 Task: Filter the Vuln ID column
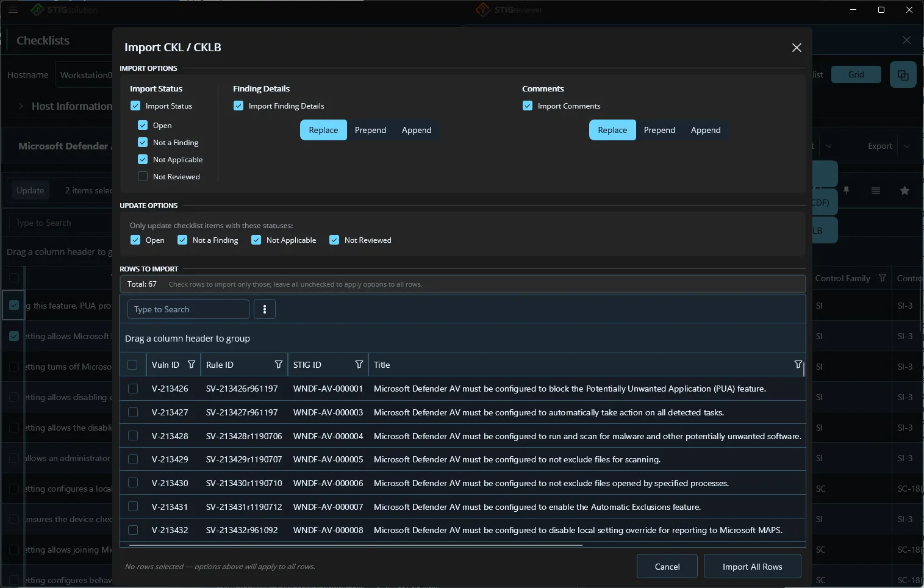[x=192, y=365]
